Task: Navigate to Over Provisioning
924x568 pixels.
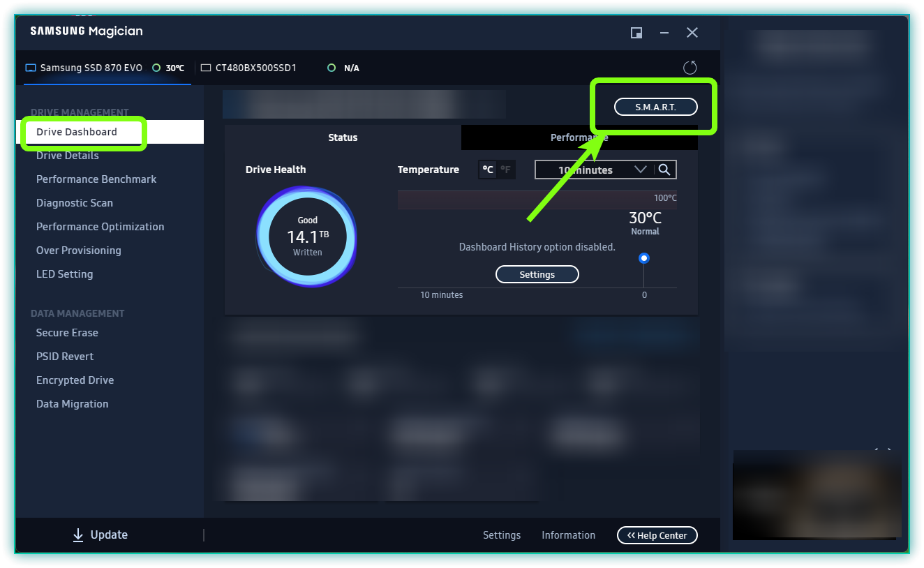Action: (79, 251)
